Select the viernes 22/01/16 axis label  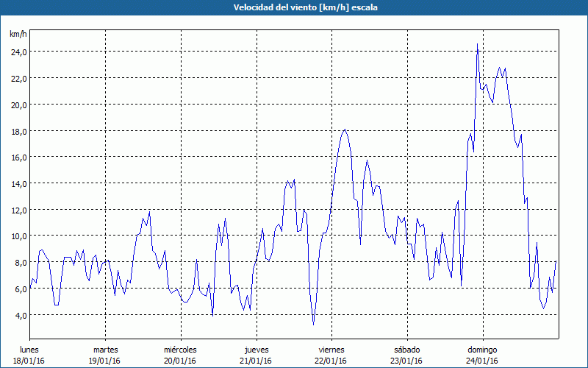click(331, 355)
